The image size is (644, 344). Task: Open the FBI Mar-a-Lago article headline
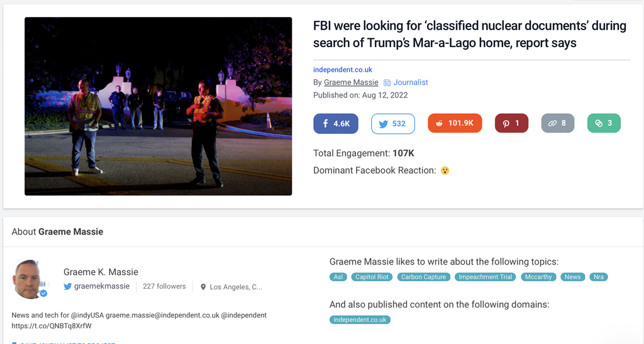point(470,35)
